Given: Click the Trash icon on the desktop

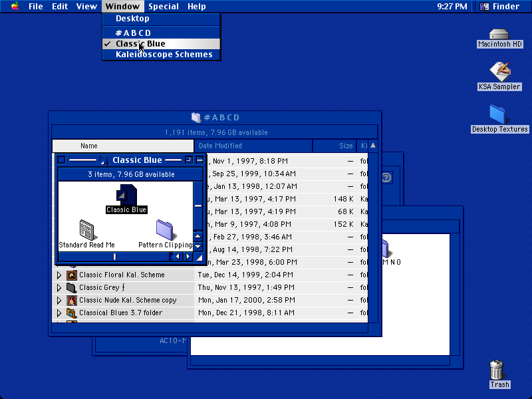Looking at the screenshot, I should pyautogui.click(x=496, y=370).
